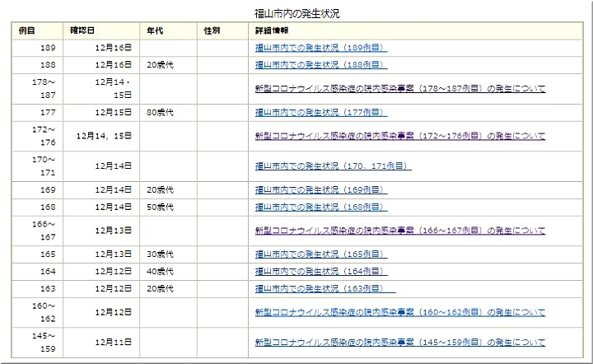
Task: Open link for case 168 details
Action: tap(320, 207)
